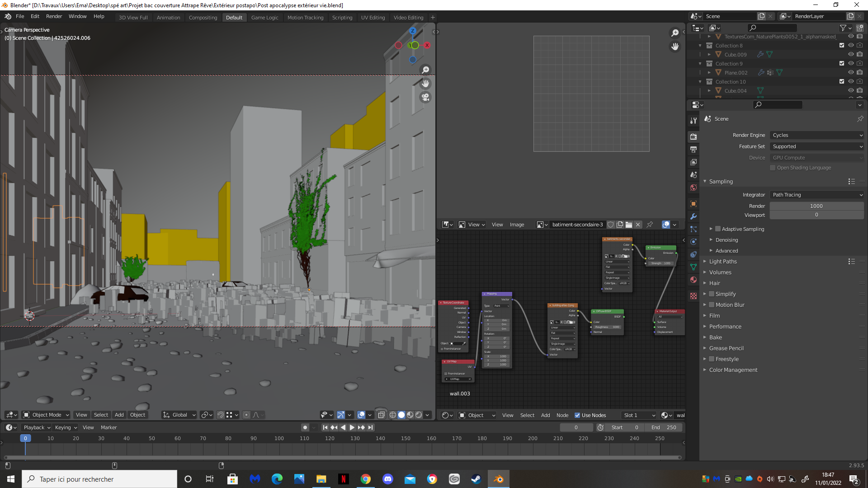Toggle X-ray display in viewport header
The width and height of the screenshot is (868, 488).
[381, 415]
